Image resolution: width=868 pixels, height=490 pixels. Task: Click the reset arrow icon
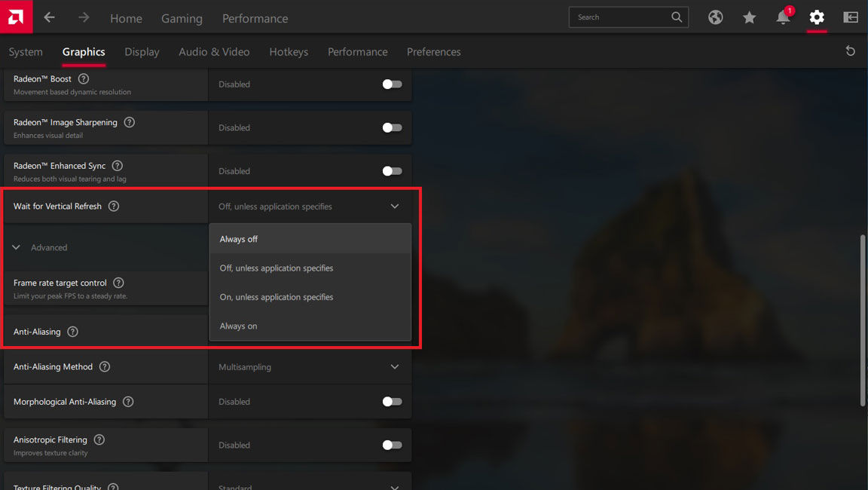pyautogui.click(x=851, y=51)
